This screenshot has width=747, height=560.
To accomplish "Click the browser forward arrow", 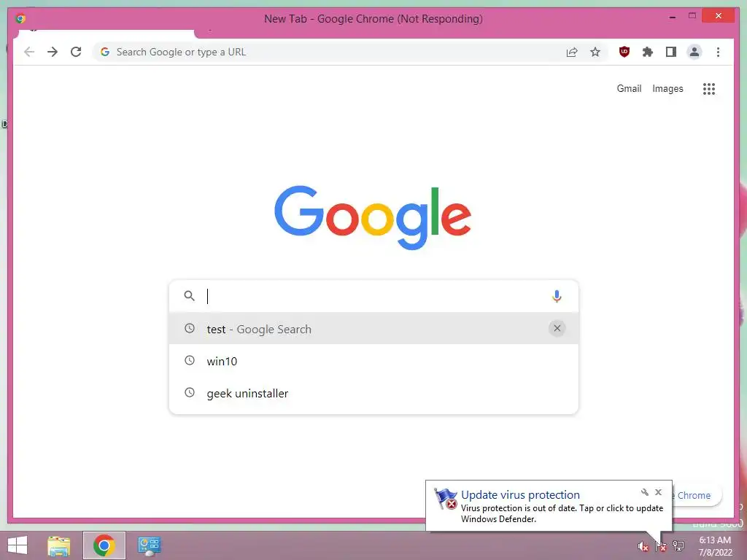I will (53, 52).
